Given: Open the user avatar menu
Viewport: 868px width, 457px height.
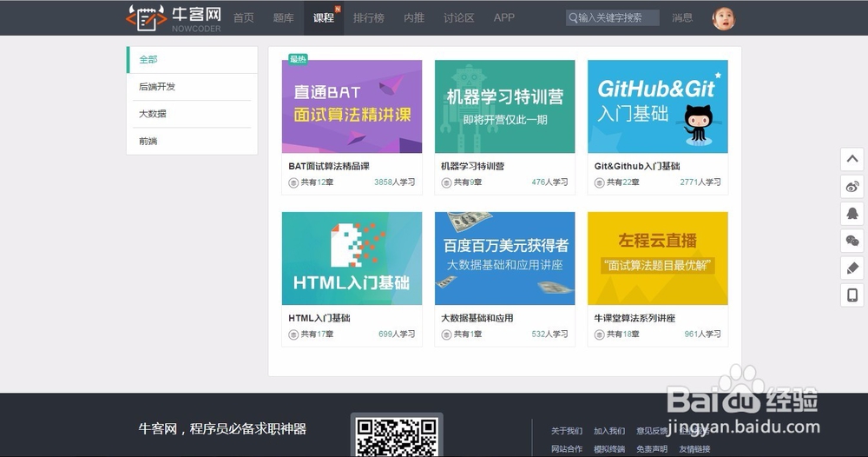Looking at the screenshot, I should click(723, 18).
